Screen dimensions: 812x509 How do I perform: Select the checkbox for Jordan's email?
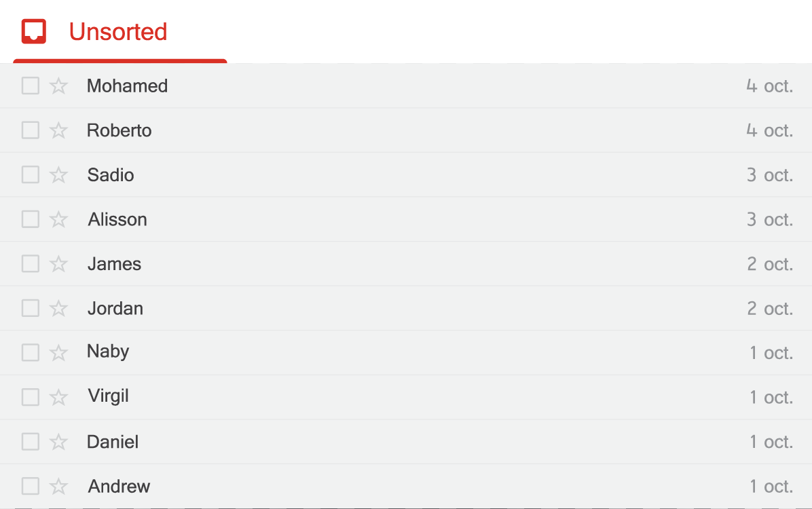point(31,309)
